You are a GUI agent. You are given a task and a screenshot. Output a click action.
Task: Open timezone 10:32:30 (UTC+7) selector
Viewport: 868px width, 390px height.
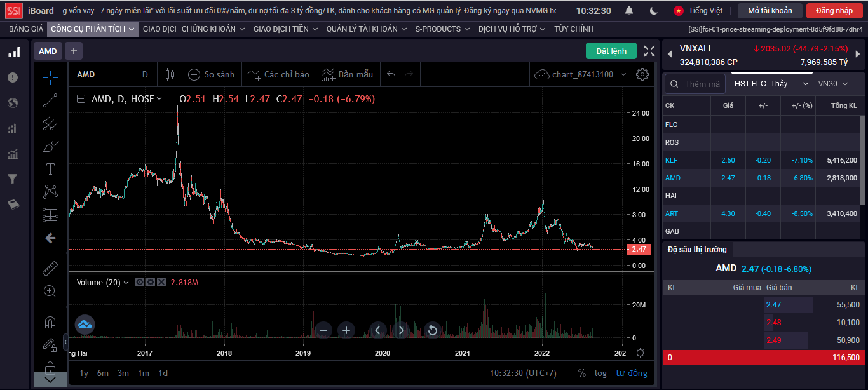click(524, 373)
